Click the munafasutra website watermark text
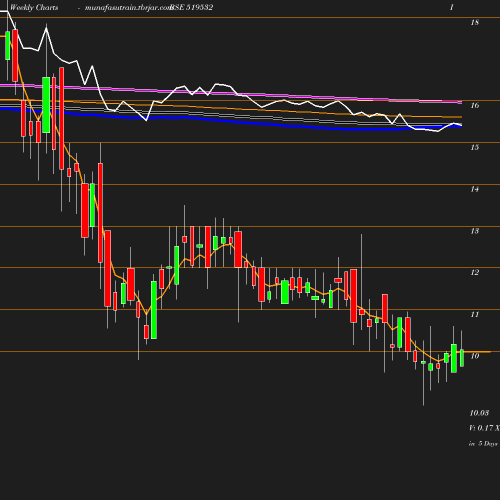The width and height of the screenshot is (500, 500). (x=128, y=8)
